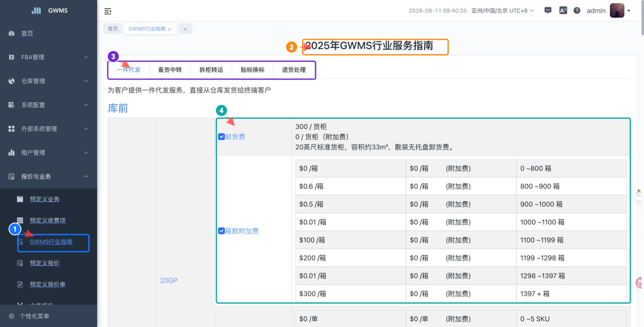Click the 租户管理 bar chart icon
The height and width of the screenshot is (327, 644).
(12, 153)
